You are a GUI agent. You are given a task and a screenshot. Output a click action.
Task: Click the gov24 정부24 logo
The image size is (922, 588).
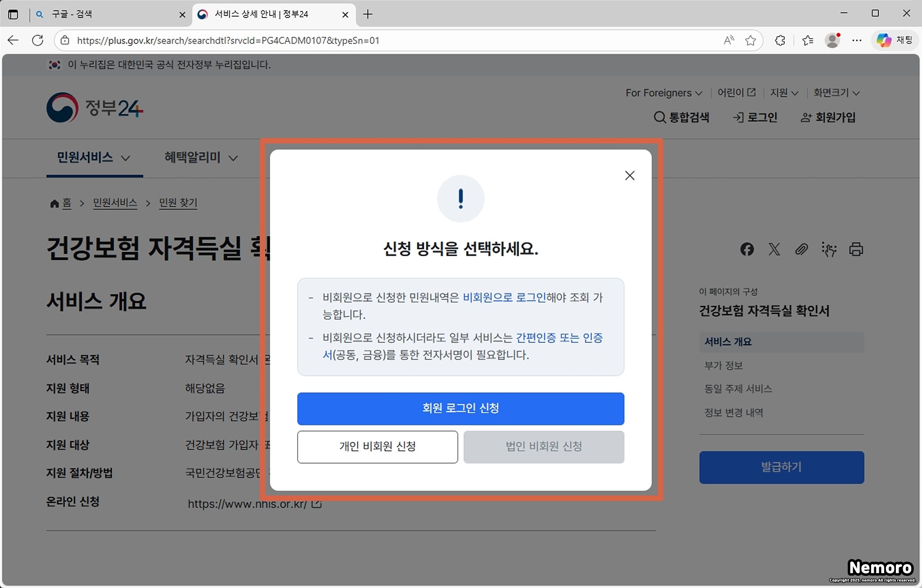pyautogui.click(x=95, y=108)
